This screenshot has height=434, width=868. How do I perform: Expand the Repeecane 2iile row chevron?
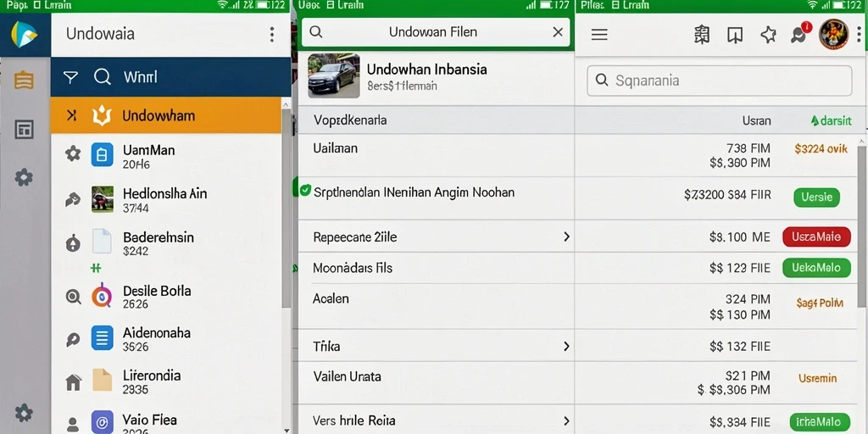pyautogui.click(x=566, y=237)
